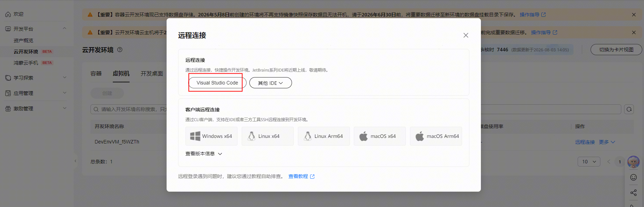Switch to the 开发桌面 tab

(x=152, y=73)
